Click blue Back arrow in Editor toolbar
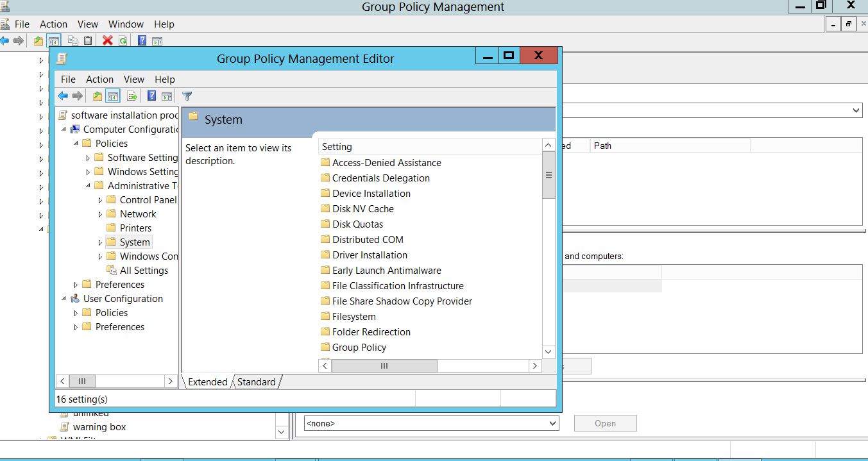The width and height of the screenshot is (868, 461). tap(63, 96)
